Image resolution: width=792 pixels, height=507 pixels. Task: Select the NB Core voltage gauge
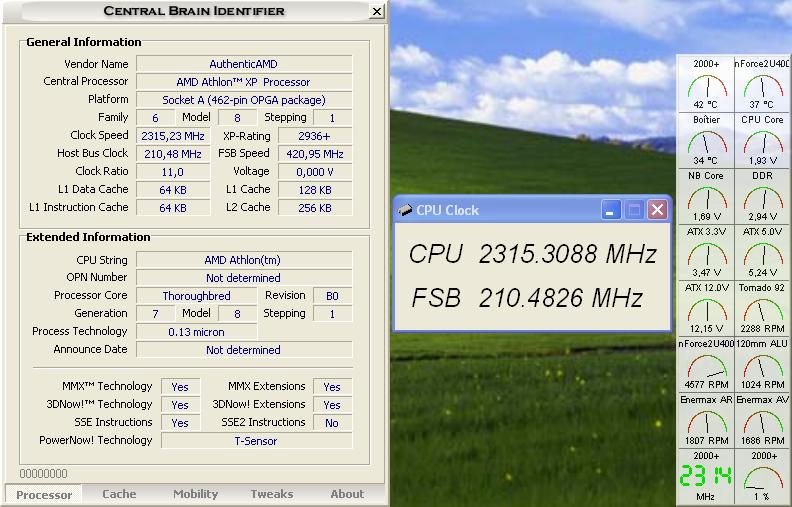706,196
